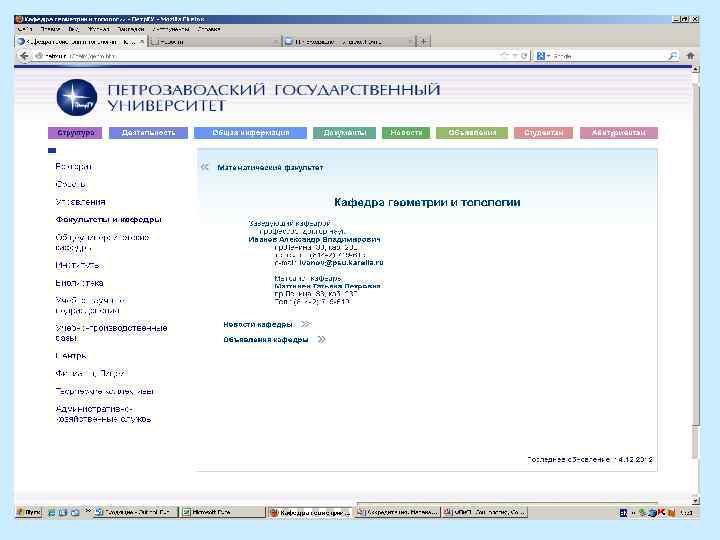This screenshot has width=720, height=540.
Task: Click the ivanov@psu.karelia.ru email link
Action: (x=341, y=263)
